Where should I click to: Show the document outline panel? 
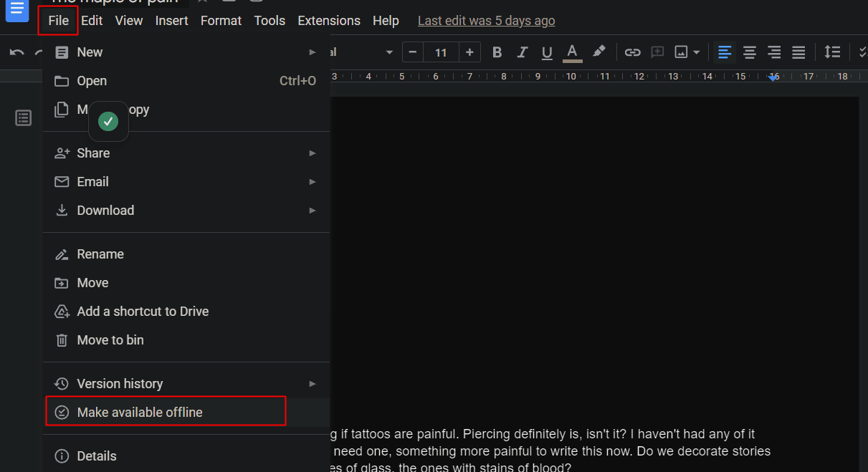pos(24,118)
